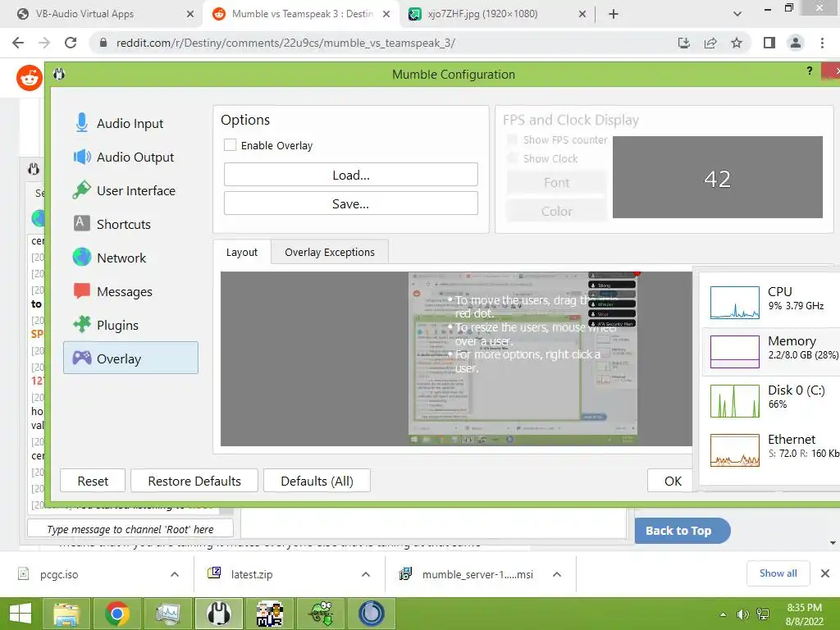Viewport: 840px width, 630px height.
Task: Open the install/download page icon in address bar
Action: 683,43
